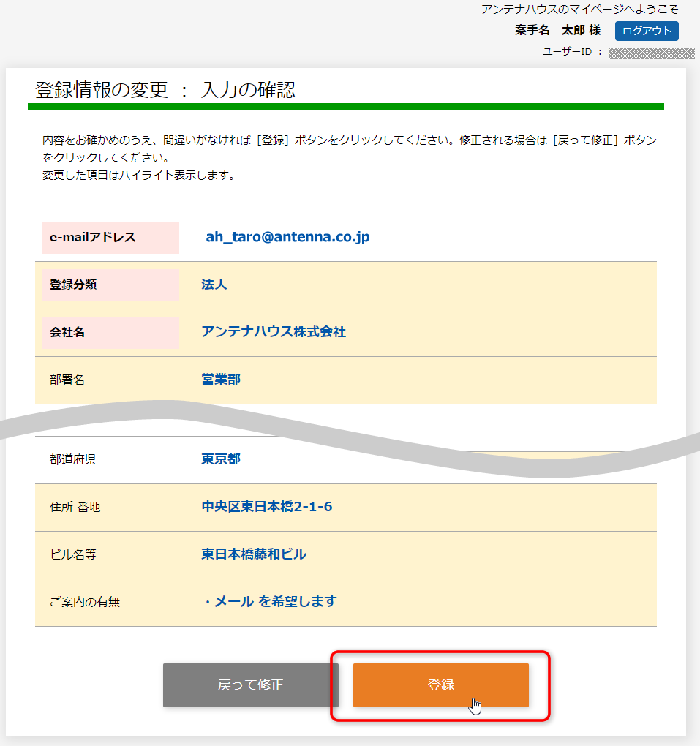Click the 戻って修正 (Back to edit) button
This screenshot has width=700, height=746.
[250, 685]
